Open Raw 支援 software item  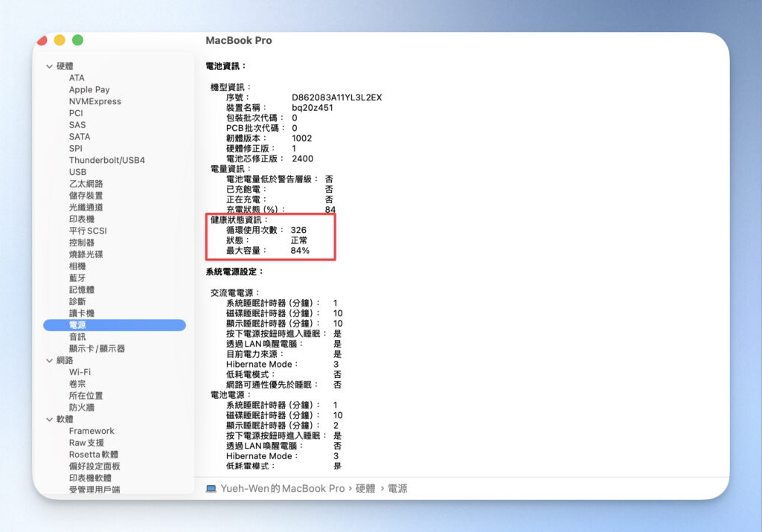[x=86, y=443]
